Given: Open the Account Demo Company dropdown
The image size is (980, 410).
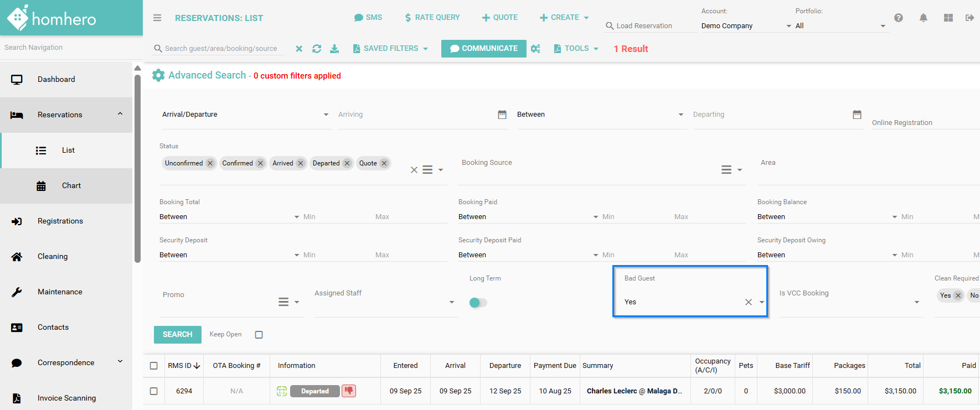Looking at the screenshot, I should (745, 26).
